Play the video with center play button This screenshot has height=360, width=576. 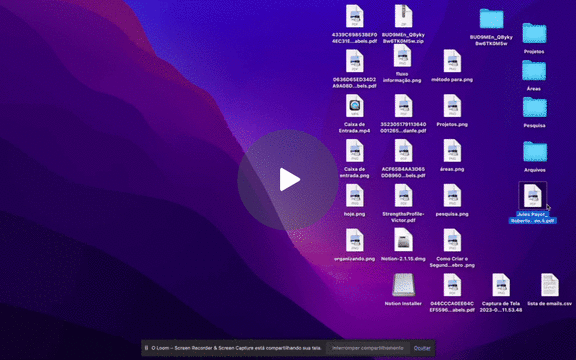[x=288, y=180]
